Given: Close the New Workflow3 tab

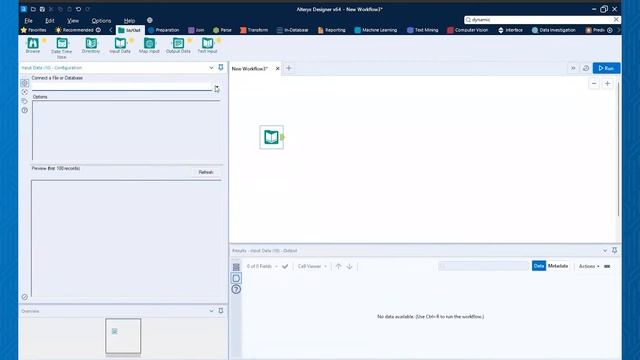Looking at the screenshot, I should coord(278,69).
